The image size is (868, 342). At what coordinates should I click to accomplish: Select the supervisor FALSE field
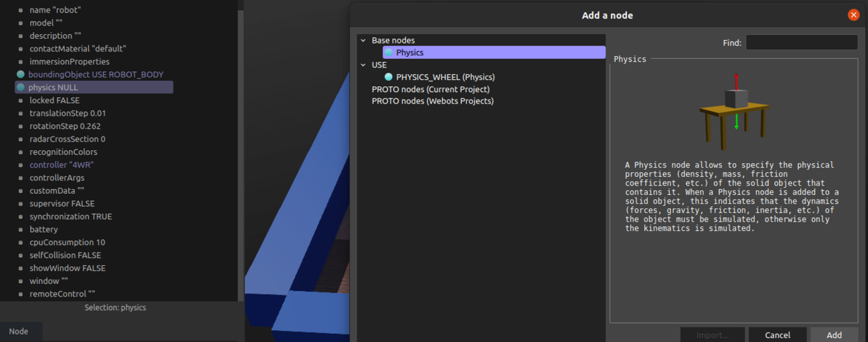62,204
